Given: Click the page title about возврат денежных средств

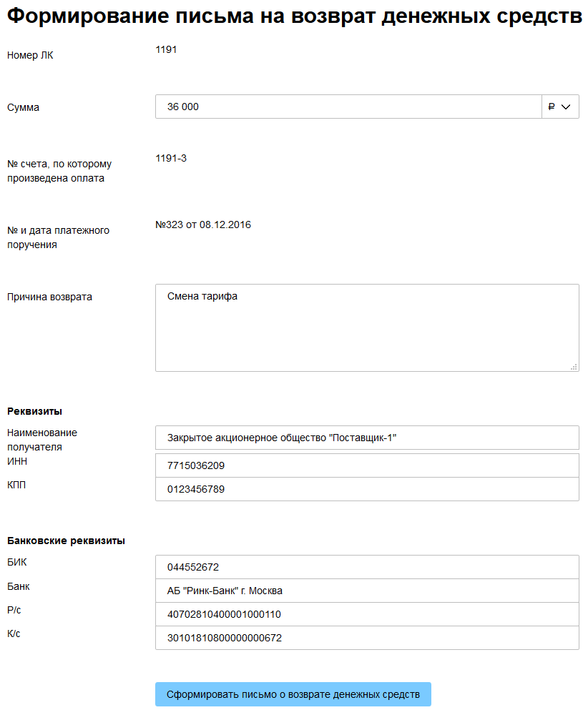Looking at the screenshot, I should click(294, 16).
